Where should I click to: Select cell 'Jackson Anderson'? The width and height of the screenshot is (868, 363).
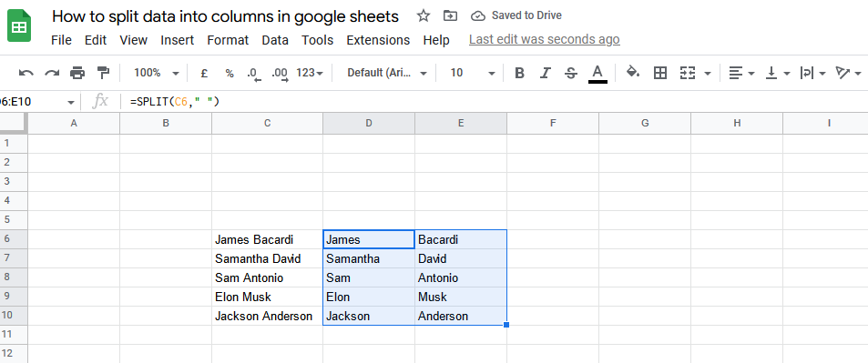click(268, 316)
